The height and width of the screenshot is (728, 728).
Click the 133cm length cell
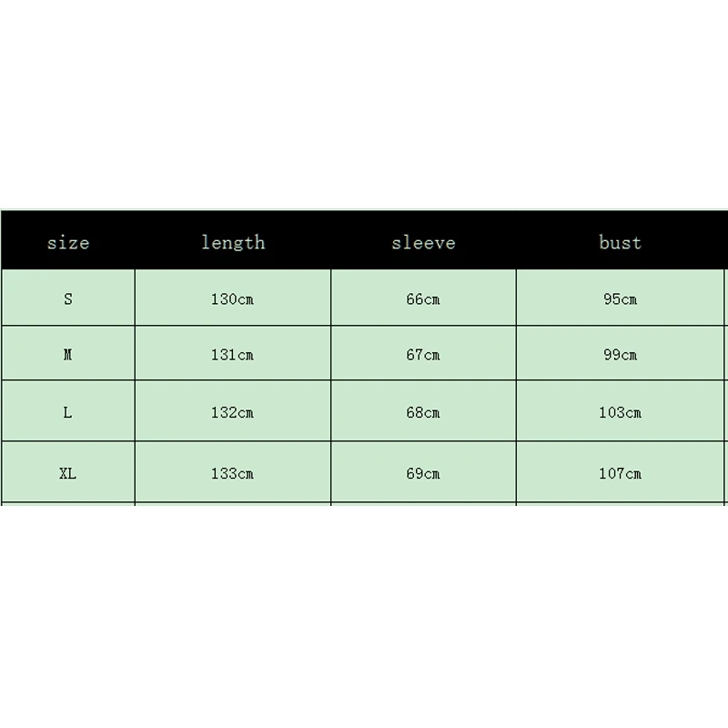(x=232, y=473)
